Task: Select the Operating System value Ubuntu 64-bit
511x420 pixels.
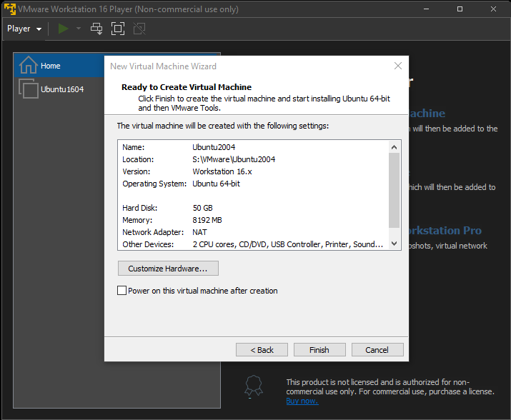Action: click(x=216, y=184)
